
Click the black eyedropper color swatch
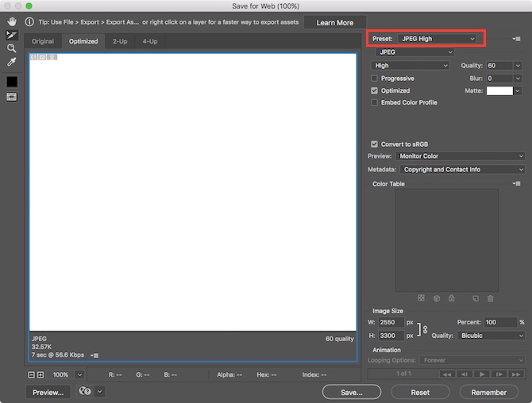point(12,82)
